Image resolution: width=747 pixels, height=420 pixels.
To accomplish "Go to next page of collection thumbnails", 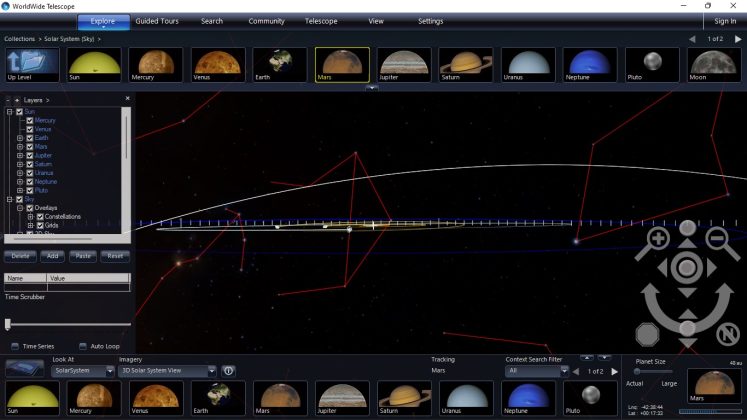I will pos(738,39).
